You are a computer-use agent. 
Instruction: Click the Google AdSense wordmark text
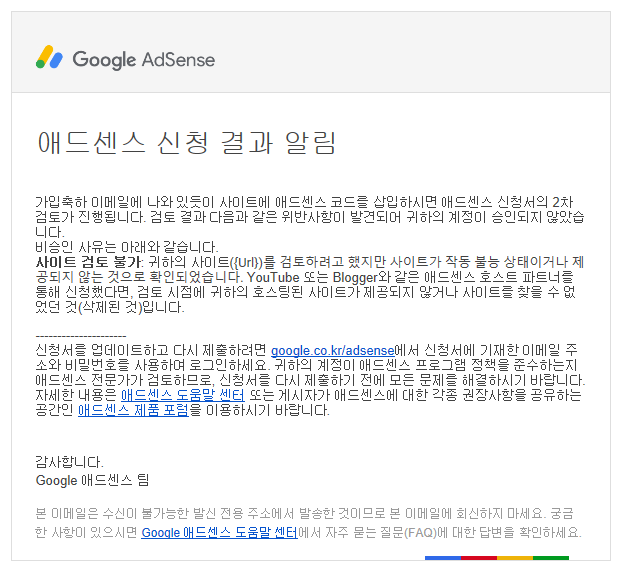click(144, 60)
